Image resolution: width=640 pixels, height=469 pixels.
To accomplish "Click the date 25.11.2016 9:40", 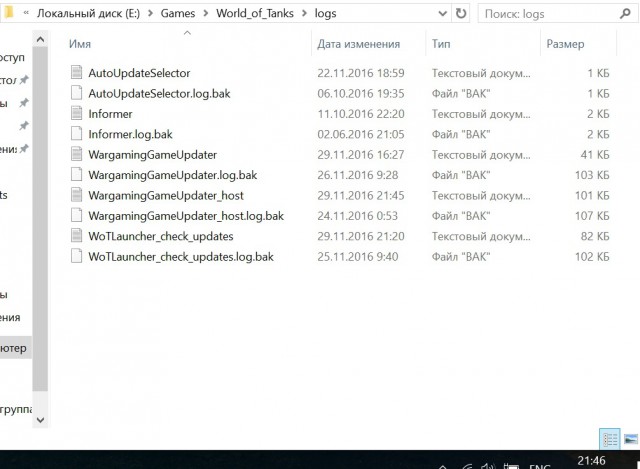I will 358,257.
